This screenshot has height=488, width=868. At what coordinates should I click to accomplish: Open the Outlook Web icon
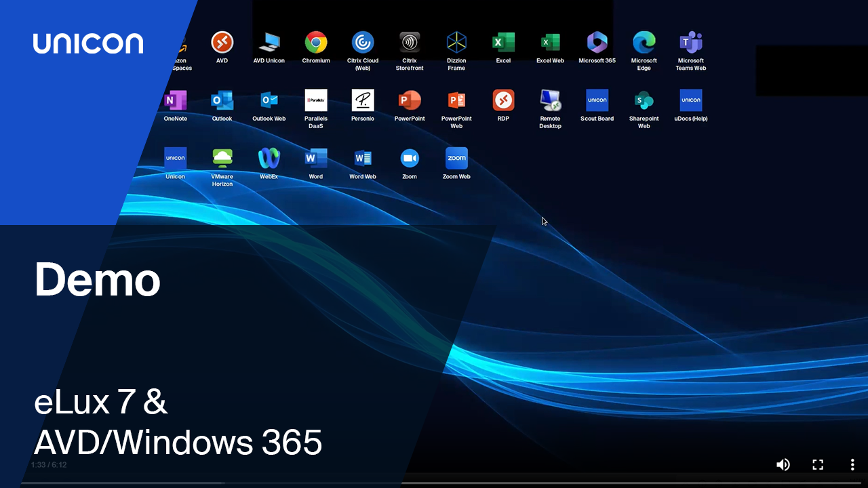269,100
